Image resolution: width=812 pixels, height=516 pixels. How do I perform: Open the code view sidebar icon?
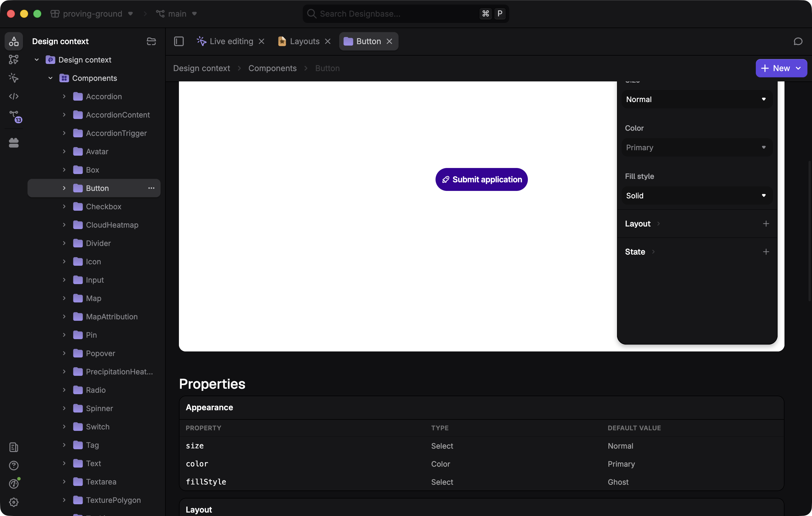[x=14, y=96]
